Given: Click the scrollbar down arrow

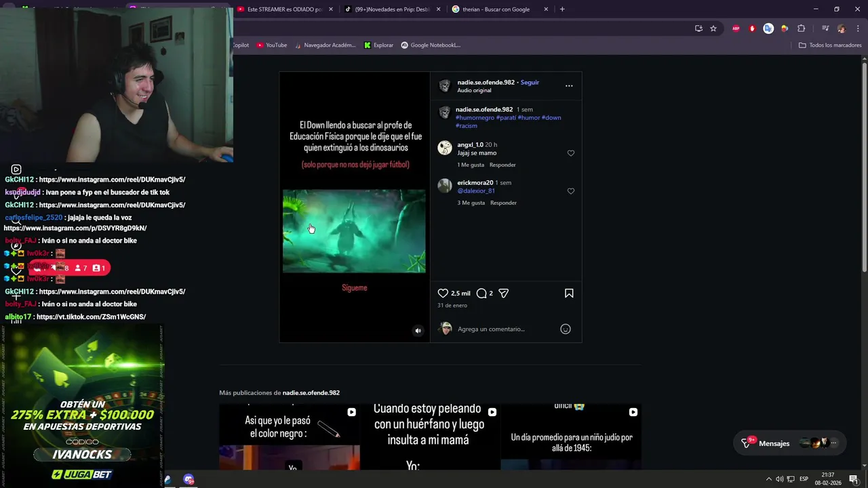Looking at the screenshot, I should point(865,465).
